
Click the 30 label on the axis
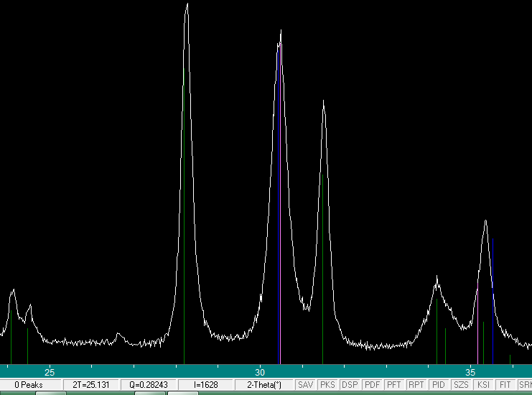pos(260,373)
